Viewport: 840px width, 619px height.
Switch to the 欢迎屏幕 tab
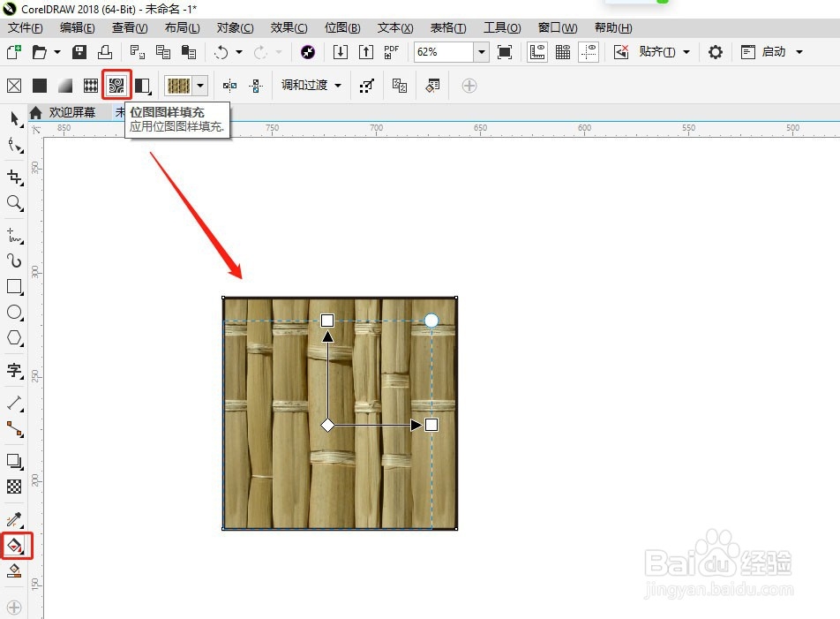pyautogui.click(x=71, y=112)
